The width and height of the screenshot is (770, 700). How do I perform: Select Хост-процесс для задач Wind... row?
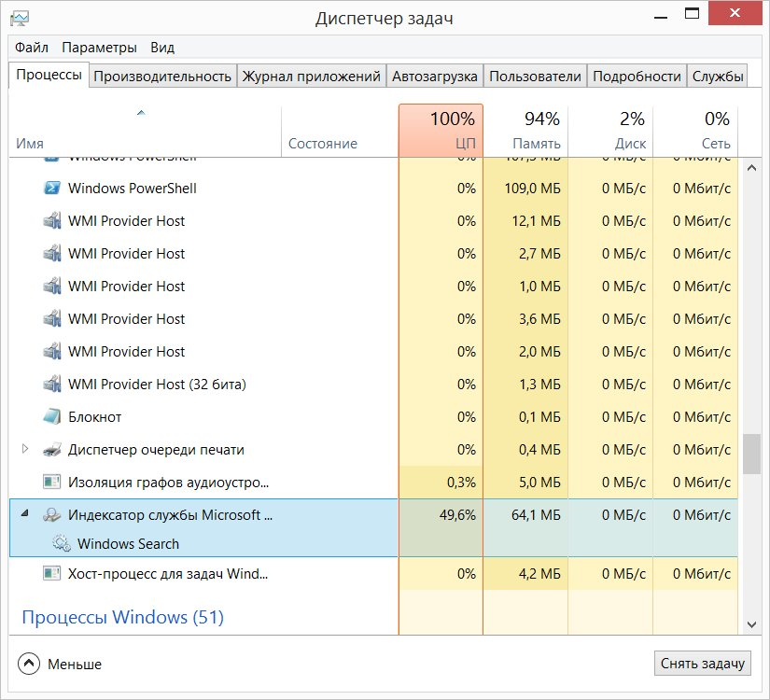click(x=373, y=573)
